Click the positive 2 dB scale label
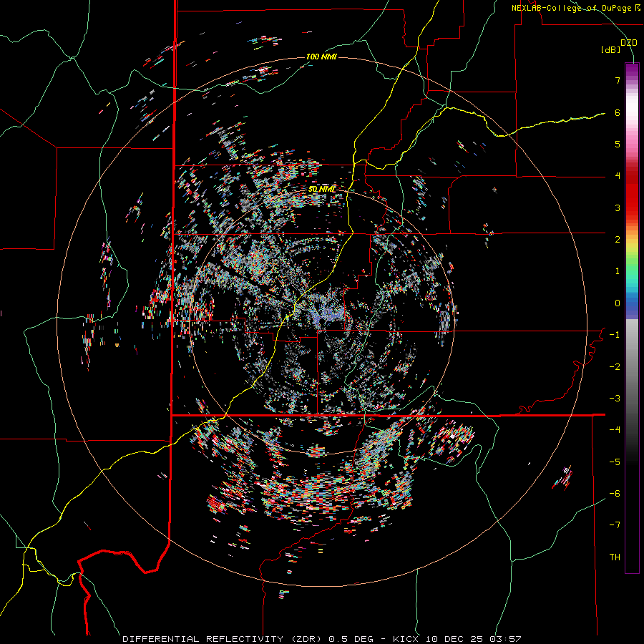The height and width of the screenshot is (644, 644). tap(618, 240)
